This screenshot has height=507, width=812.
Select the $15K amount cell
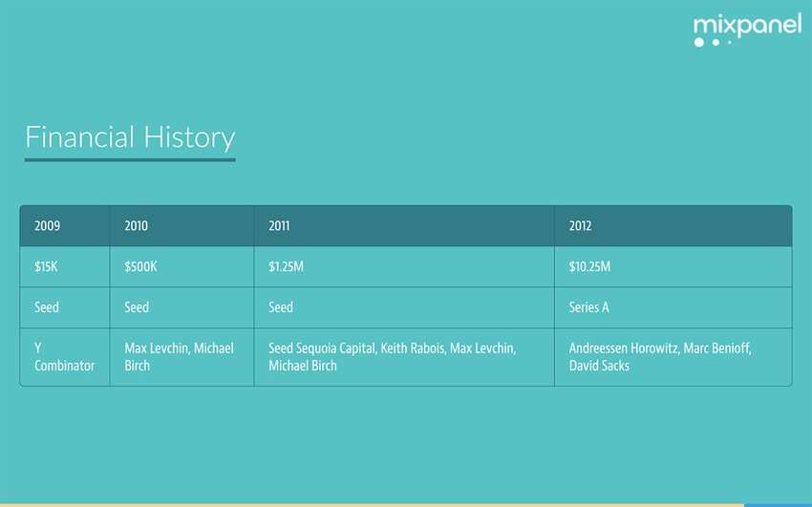[x=65, y=267]
